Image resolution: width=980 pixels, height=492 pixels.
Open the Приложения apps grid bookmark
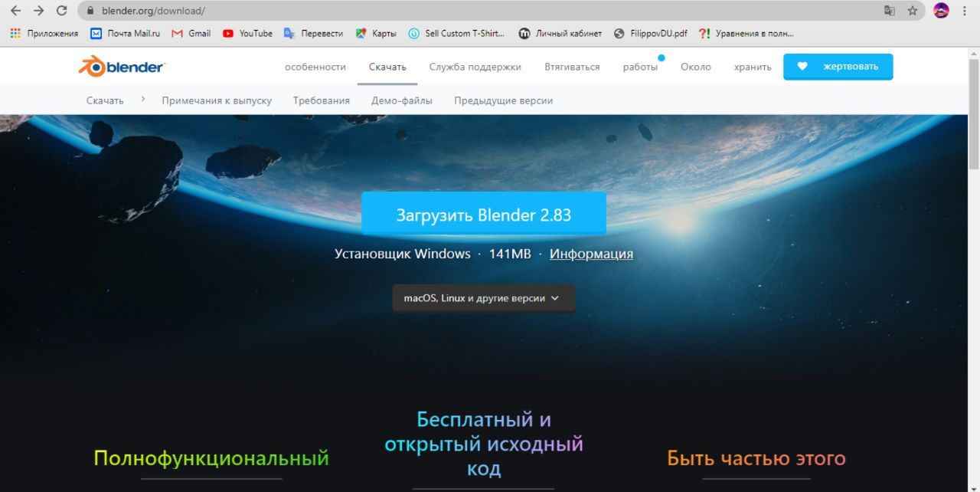coord(44,33)
